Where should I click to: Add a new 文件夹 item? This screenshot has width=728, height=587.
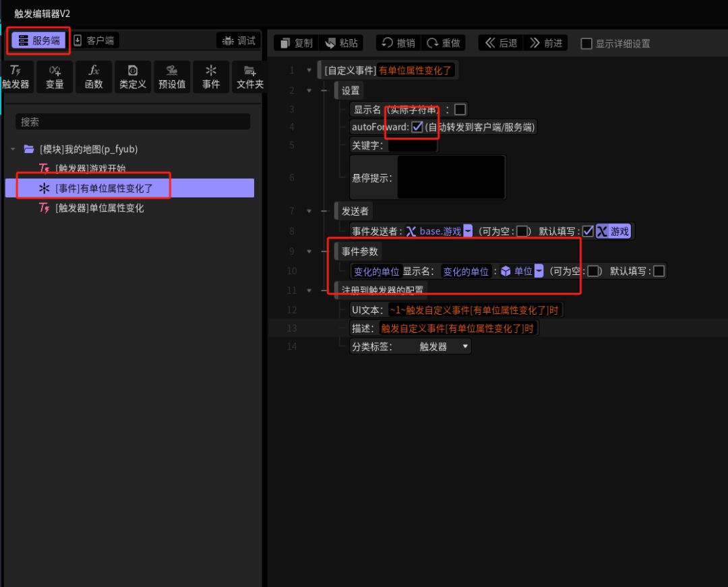(250, 77)
